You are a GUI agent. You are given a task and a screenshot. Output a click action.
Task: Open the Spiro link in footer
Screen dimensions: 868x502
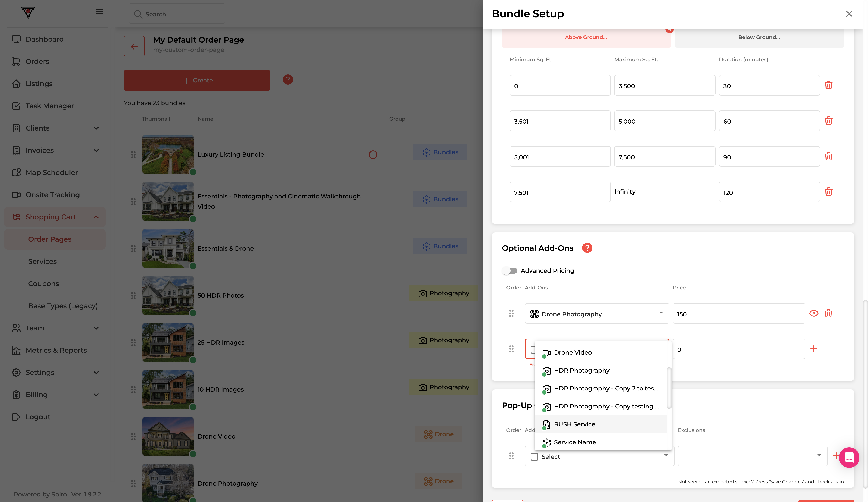59,494
